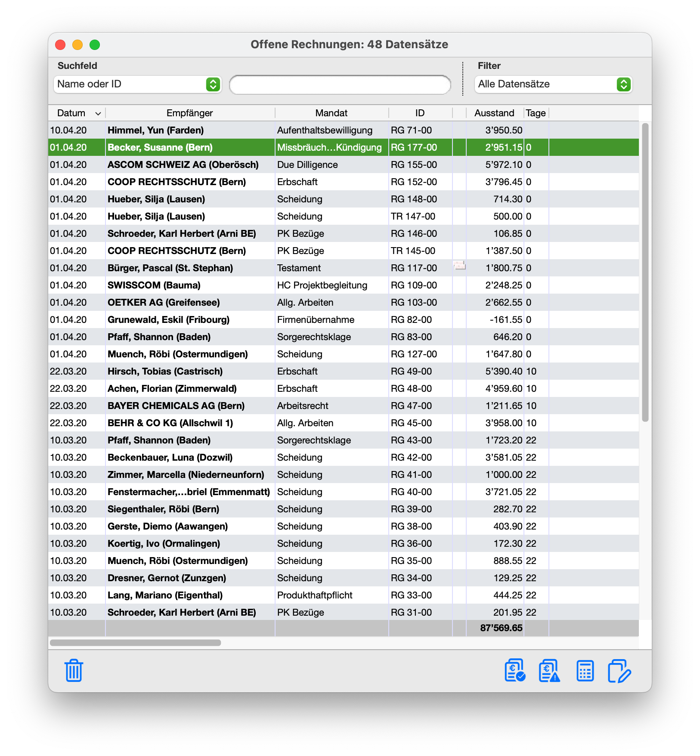The image size is (700, 756).
Task: Click the trash icon to delete invoice
Action: pos(74,670)
